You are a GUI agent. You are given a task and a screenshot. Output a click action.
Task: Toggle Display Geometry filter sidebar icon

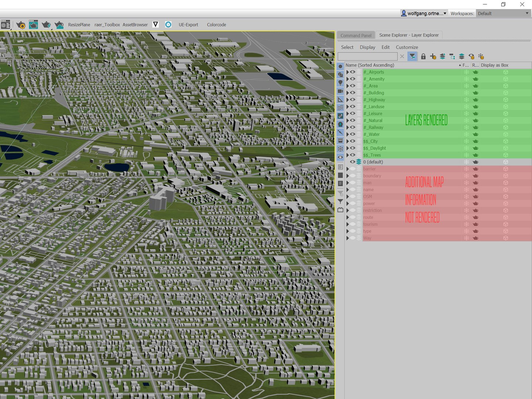coord(340,66)
